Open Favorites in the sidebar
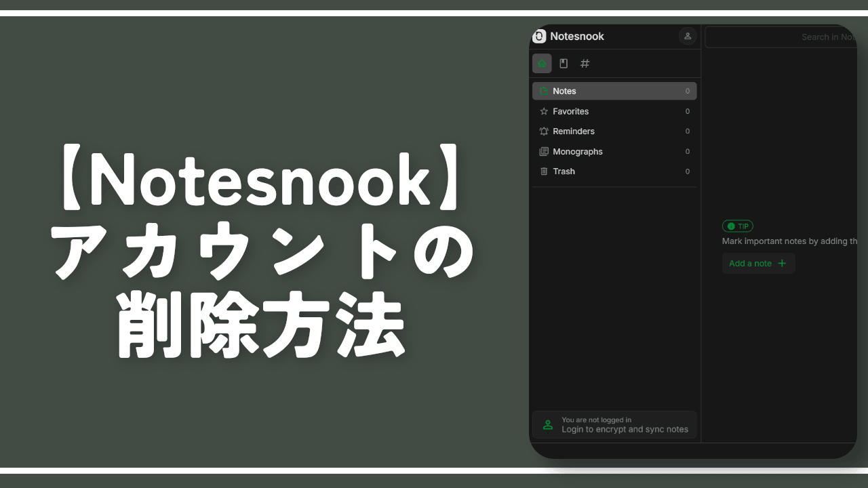 click(614, 111)
